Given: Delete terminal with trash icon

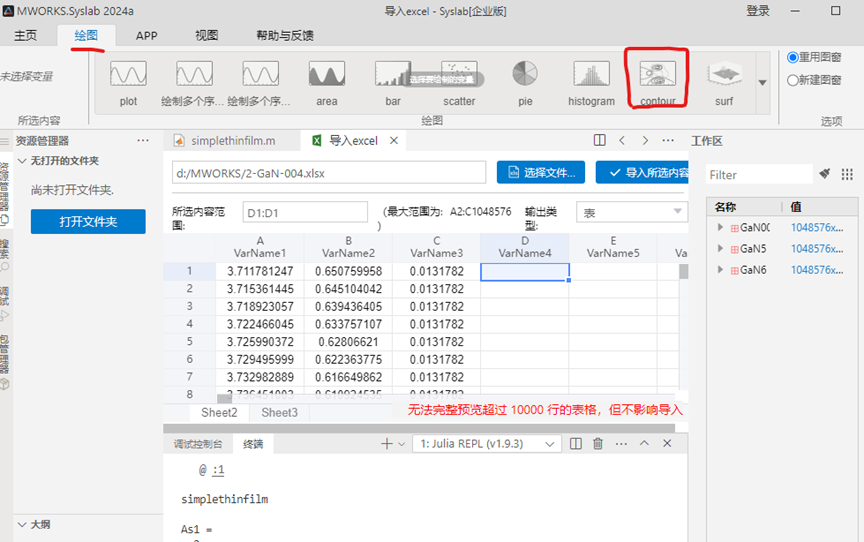Looking at the screenshot, I should [x=598, y=444].
